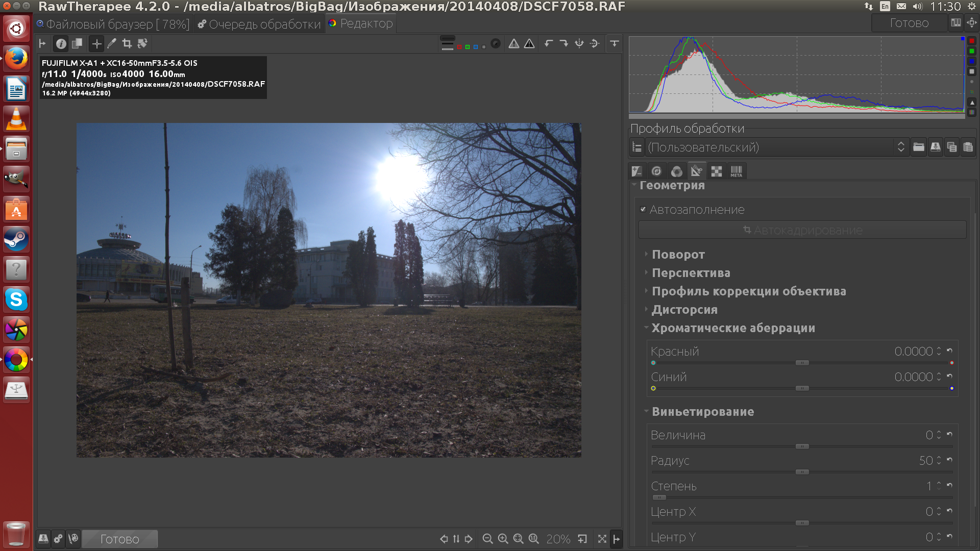
Task: Toggle the left panel visibility icon
Action: (42, 44)
